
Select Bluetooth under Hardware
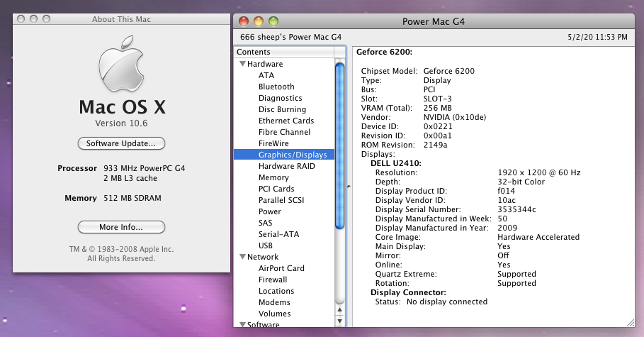tap(276, 87)
